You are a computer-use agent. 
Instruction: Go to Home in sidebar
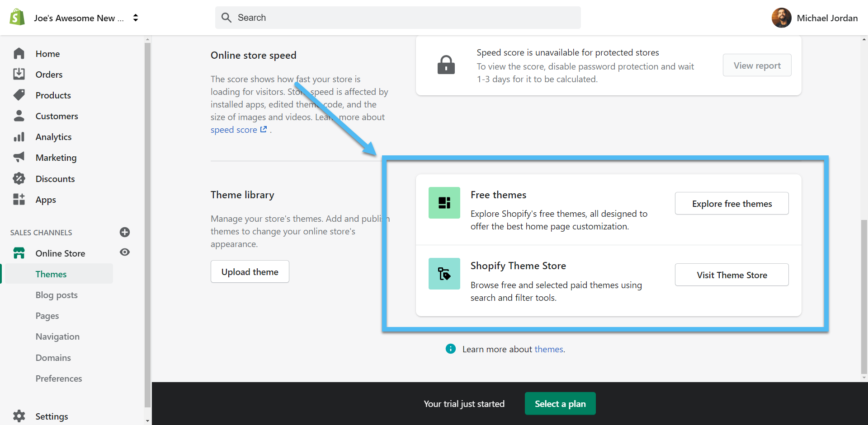(47, 54)
